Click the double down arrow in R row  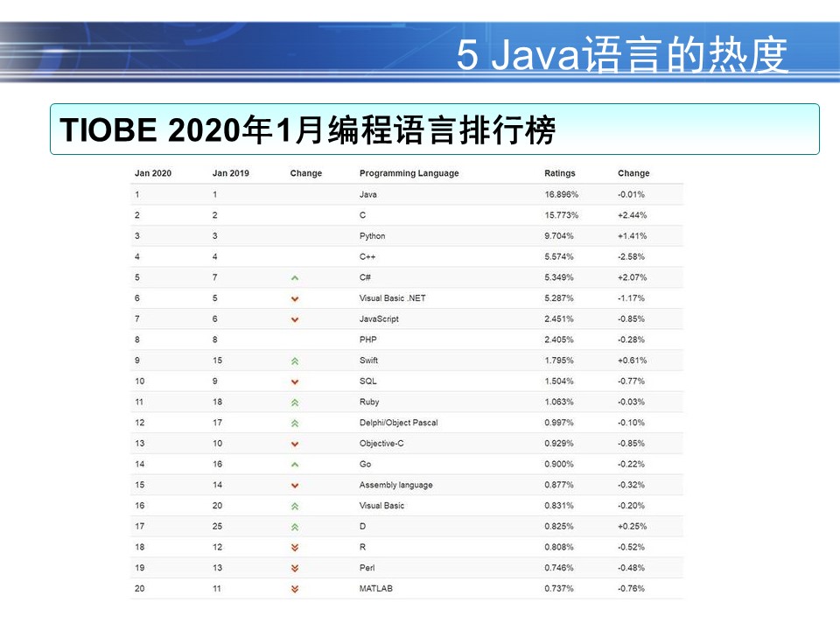pos(295,548)
